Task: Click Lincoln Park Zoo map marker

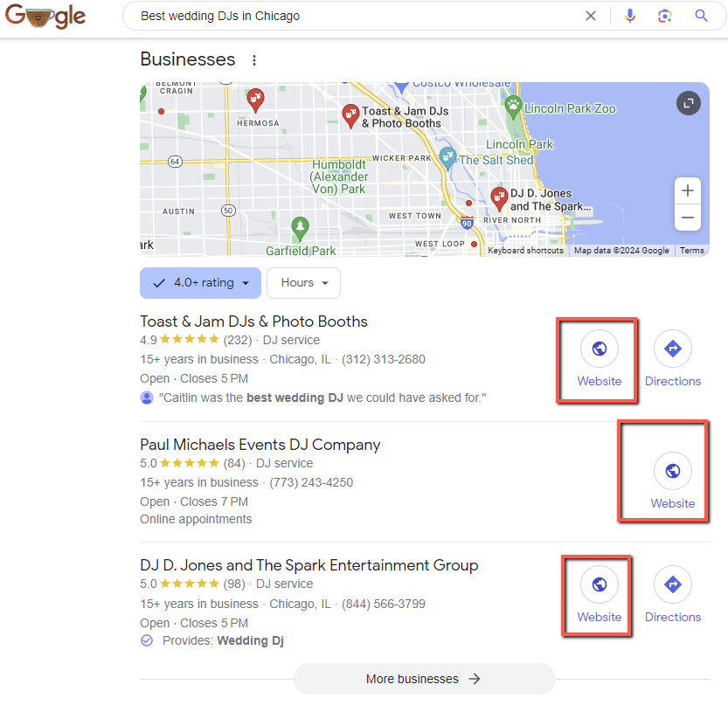Action: click(513, 107)
